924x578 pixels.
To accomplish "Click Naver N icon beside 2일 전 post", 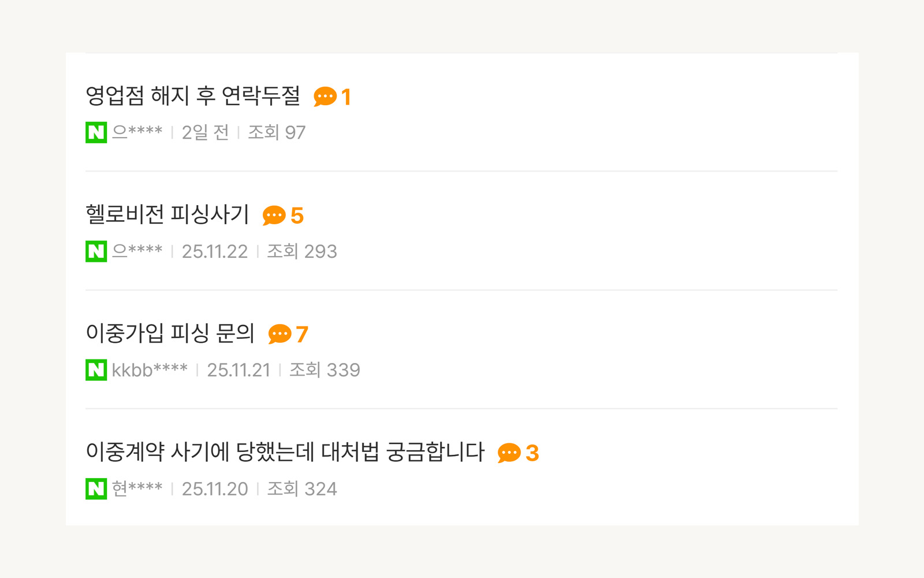I will [96, 132].
